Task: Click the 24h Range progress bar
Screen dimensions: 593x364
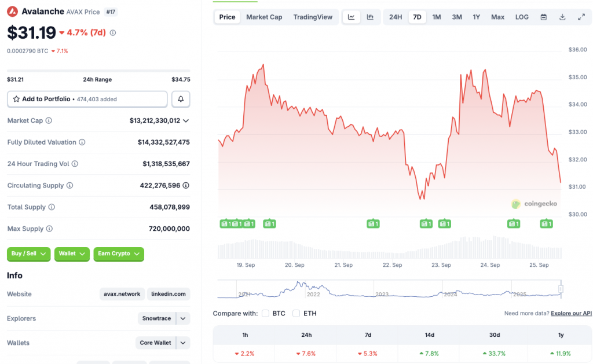Action: coord(98,71)
